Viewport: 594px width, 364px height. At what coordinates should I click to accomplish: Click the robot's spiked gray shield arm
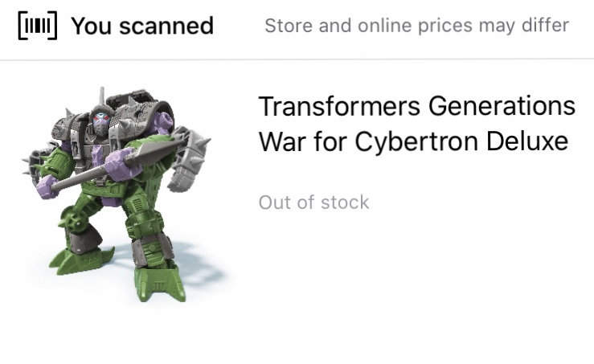tap(190, 159)
